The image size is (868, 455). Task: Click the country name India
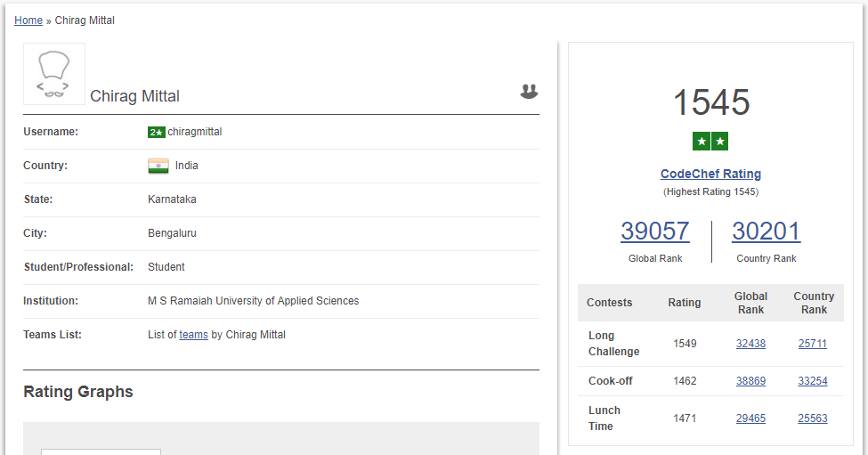(187, 166)
